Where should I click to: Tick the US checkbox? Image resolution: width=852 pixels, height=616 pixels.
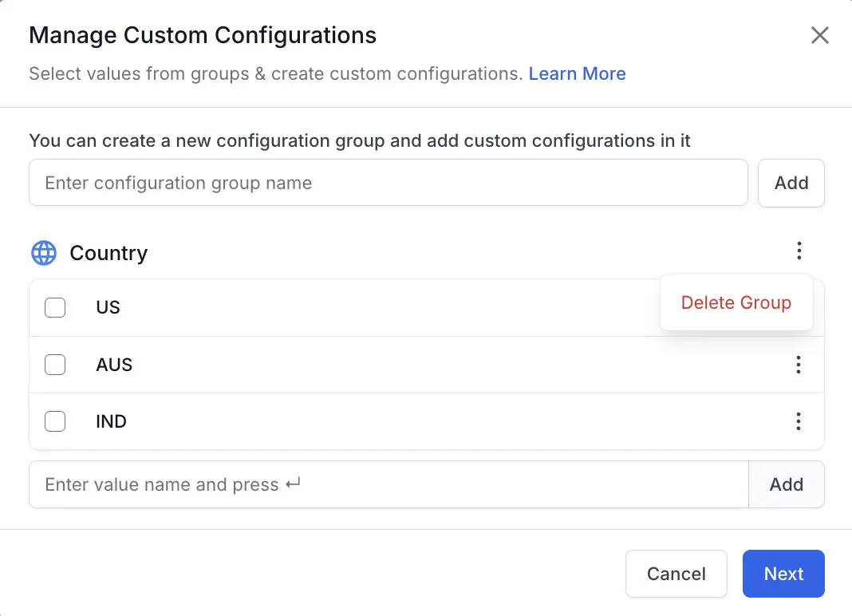(55, 307)
